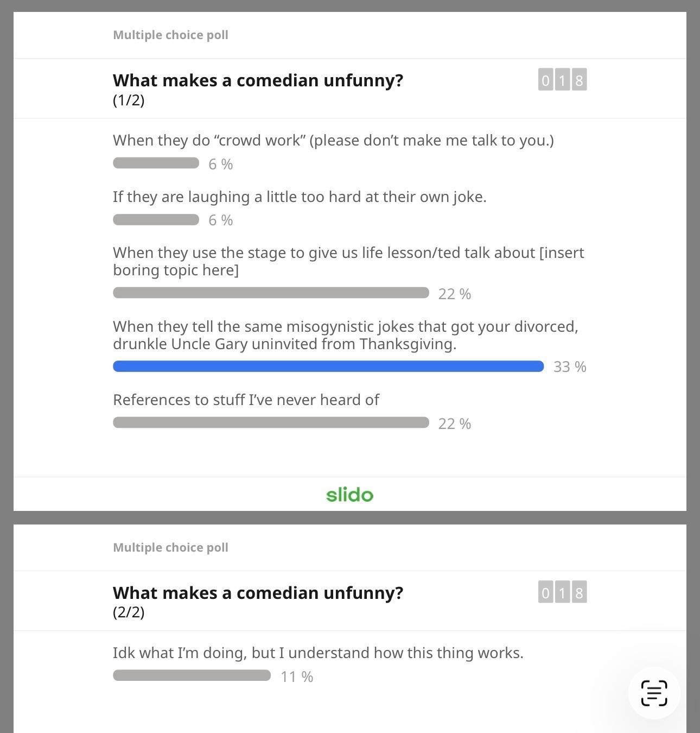This screenshot has height=733, width=700.
Task: Click the second "Multiple choice poll" label
Action: tap(170, 547)
